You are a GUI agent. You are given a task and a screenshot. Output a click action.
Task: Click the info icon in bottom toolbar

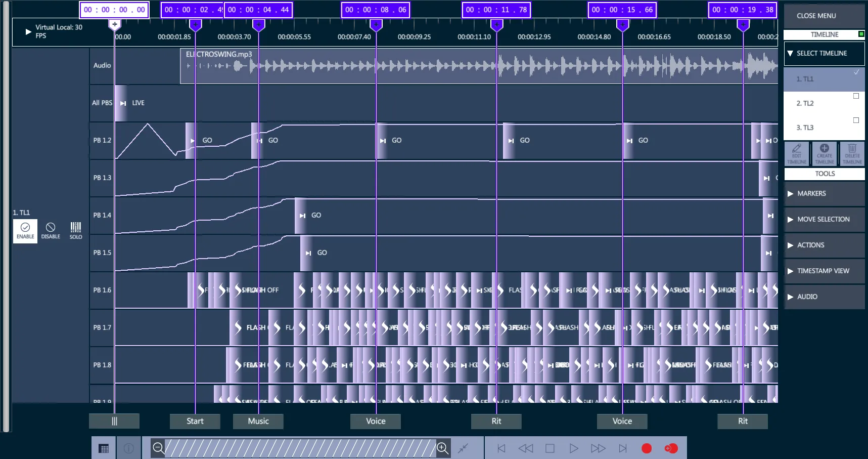point(129,448)
